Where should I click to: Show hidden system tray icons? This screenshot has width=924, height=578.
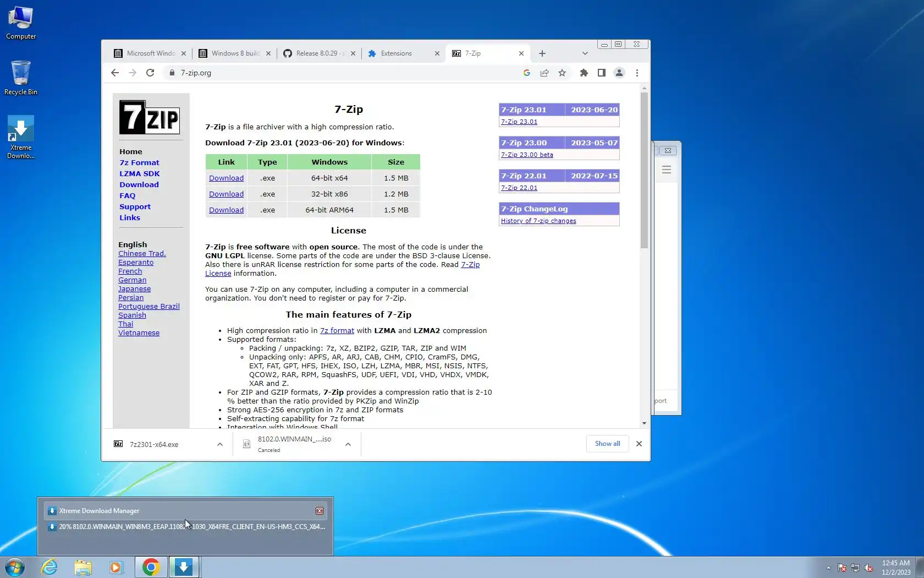coord(828,568)
